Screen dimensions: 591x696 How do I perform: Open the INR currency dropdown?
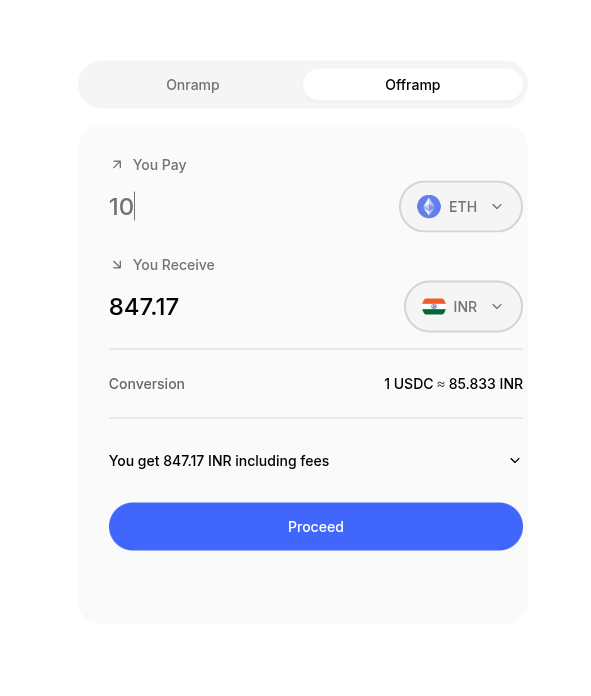pos(463,306)
